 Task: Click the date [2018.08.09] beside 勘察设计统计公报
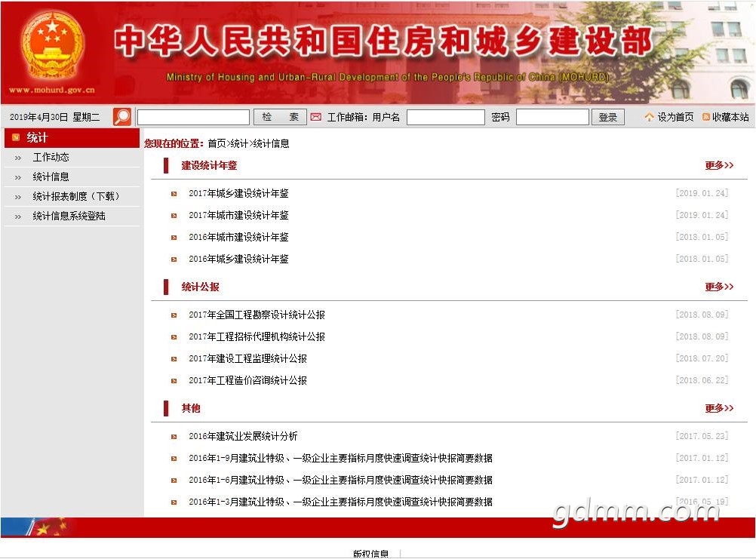(702, 315)
